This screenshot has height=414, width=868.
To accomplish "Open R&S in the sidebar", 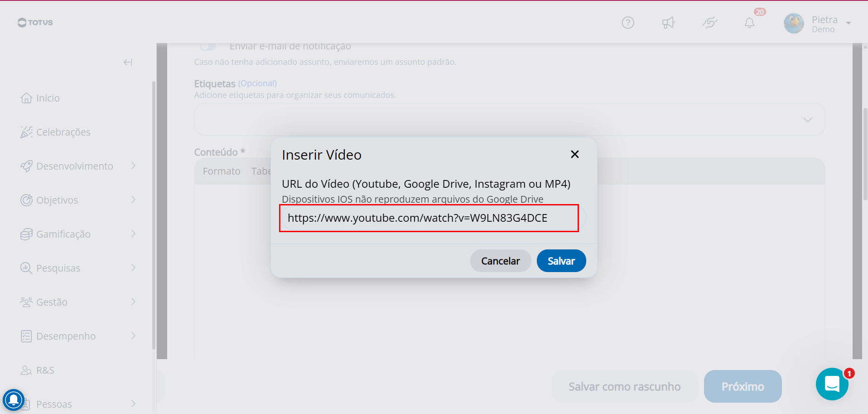I will click(x=45, y=370).
